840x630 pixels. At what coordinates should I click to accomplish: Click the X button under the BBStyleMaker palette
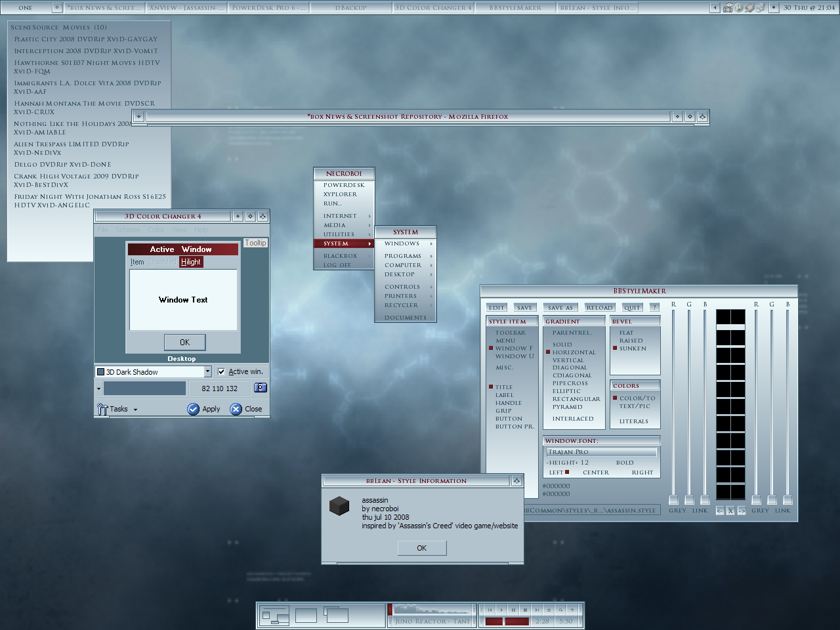pyautogui.click(x=730, y=511)
